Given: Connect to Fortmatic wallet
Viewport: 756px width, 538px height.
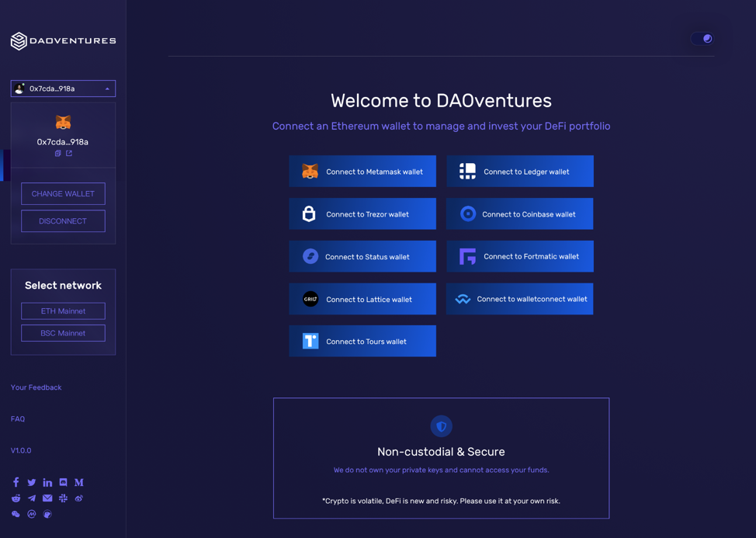Looking at the screenshot, I should coord(520,256).
